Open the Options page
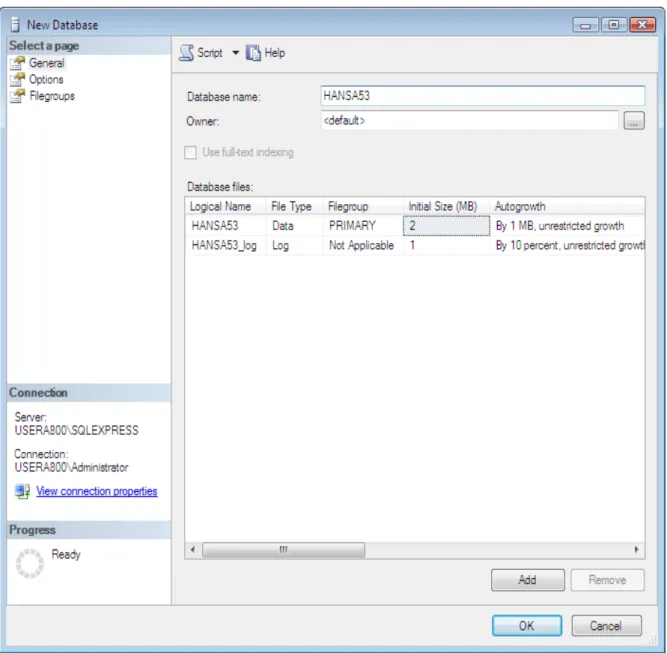This screenshot has height=653, width=667. (46, 80)
